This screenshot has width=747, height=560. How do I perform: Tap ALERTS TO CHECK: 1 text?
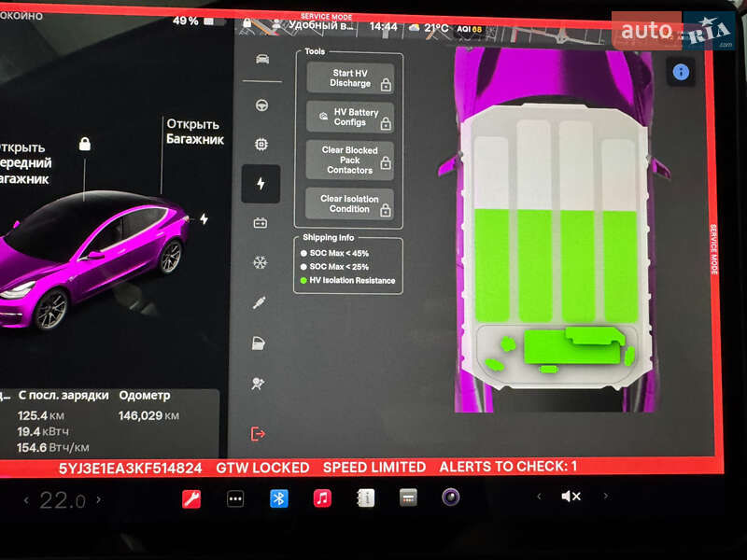coord(508,466)
